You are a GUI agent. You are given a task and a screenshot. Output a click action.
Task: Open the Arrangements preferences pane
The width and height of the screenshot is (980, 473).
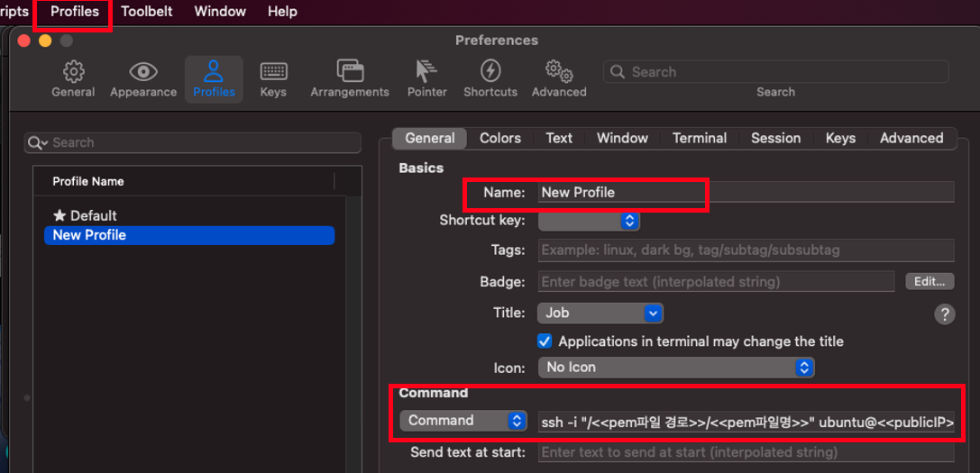pyautogui.click(x=350, y=79)
